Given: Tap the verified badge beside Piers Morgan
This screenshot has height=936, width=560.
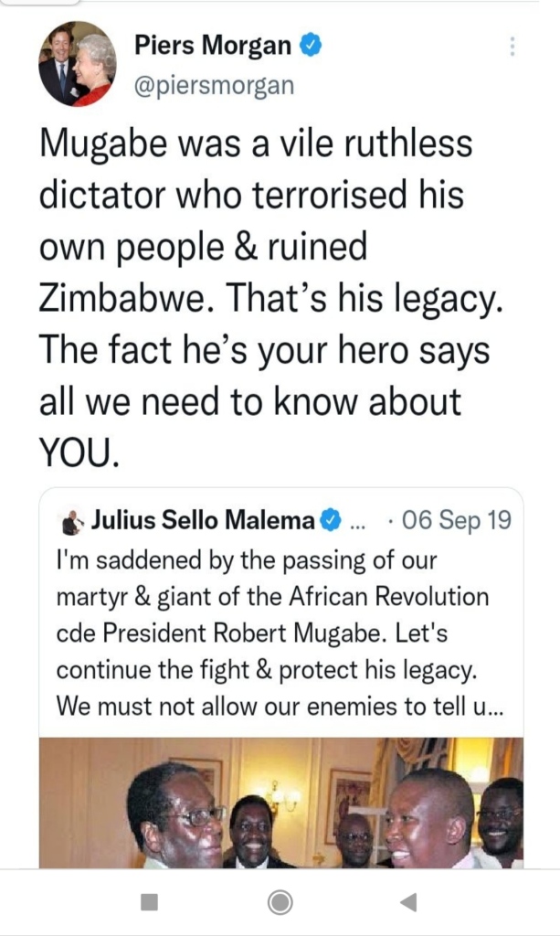Looking at the screenshot, I should pyautogui.click(x=312, y=45).
